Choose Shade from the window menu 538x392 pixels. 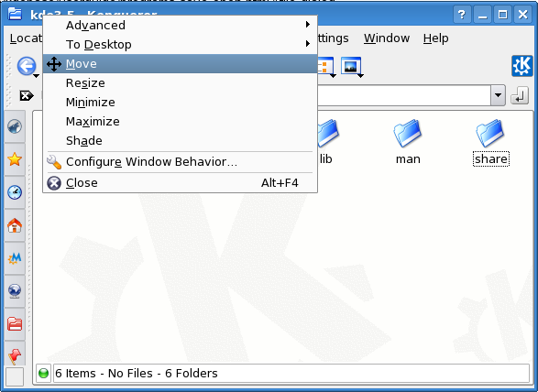(x=180, y=141)
